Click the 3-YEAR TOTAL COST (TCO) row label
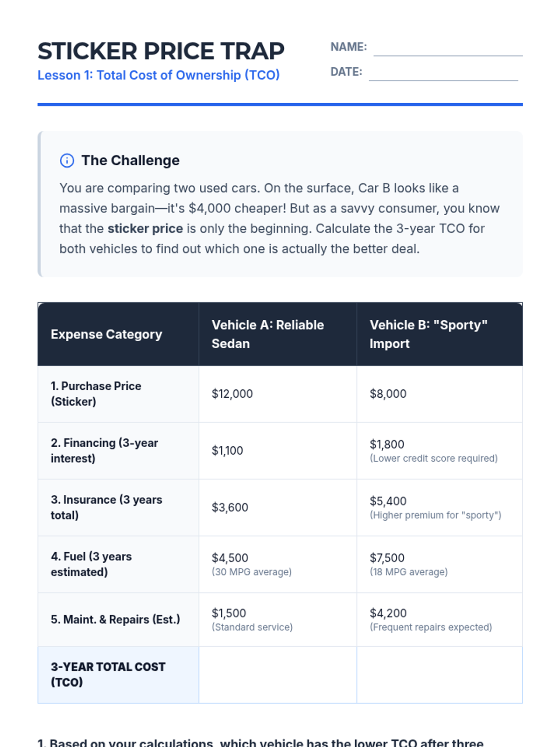This screenshot has width=560, height=747. point(108,675)
